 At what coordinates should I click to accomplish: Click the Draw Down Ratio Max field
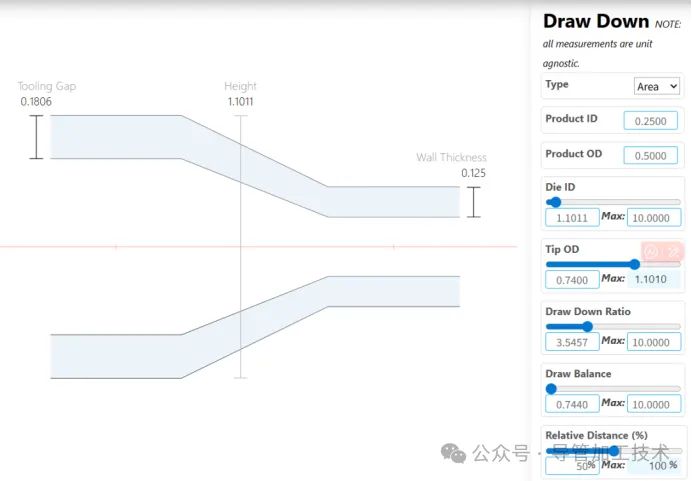[x=653, y=342]
